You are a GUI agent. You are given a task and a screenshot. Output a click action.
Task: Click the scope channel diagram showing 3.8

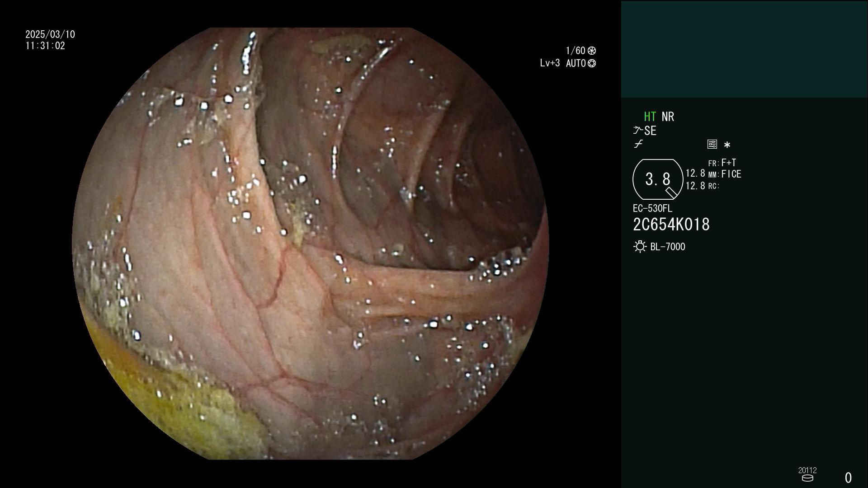pos(658,179)
